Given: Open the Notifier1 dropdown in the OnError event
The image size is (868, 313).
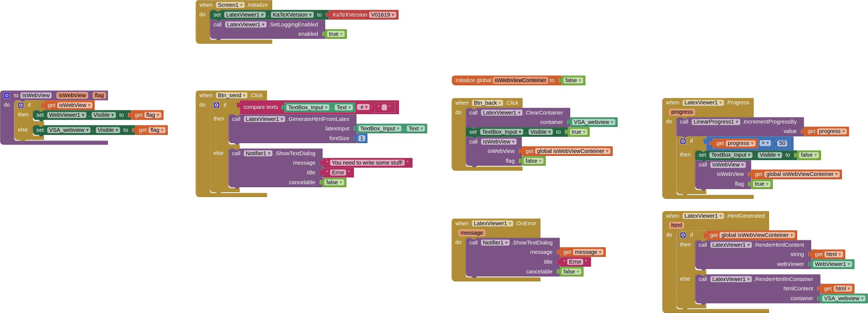Looking at the screenshot, I should coord(495,243).
